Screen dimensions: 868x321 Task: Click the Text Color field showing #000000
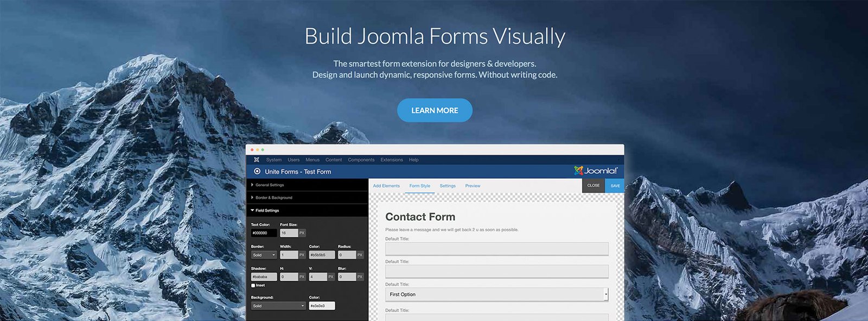pyautogui.click(x=264, y=233)
